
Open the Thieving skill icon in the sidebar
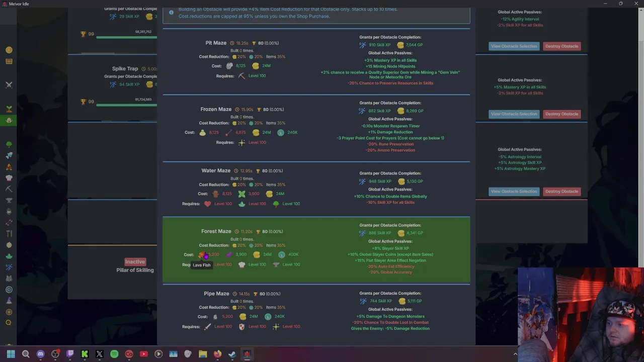tap(9, 212)
